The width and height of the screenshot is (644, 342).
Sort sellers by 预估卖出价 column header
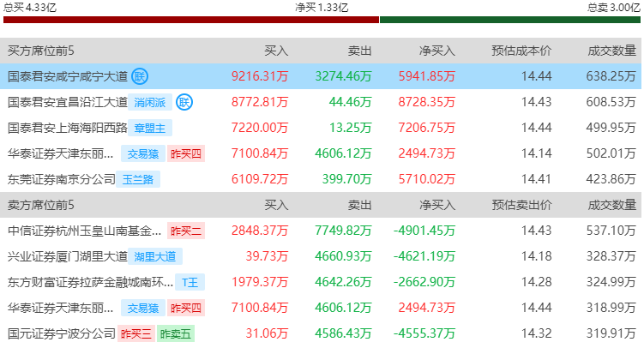pyautogui.click(x=521, y=205)
